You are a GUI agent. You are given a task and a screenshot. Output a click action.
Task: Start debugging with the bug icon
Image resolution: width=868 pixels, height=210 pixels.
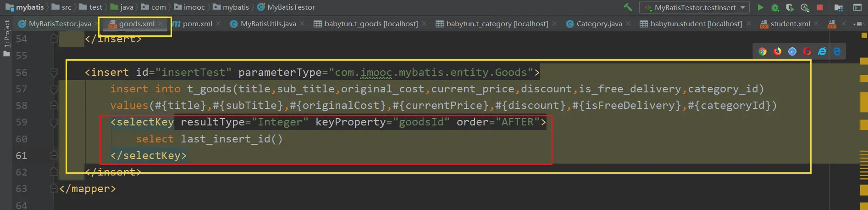click(x=775, y=7)
